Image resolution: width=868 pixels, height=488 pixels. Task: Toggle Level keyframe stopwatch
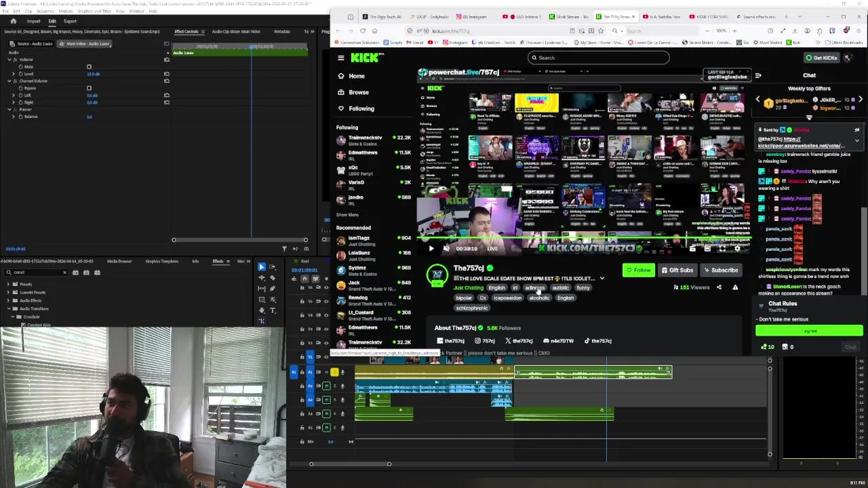click(x=19, y=74)
